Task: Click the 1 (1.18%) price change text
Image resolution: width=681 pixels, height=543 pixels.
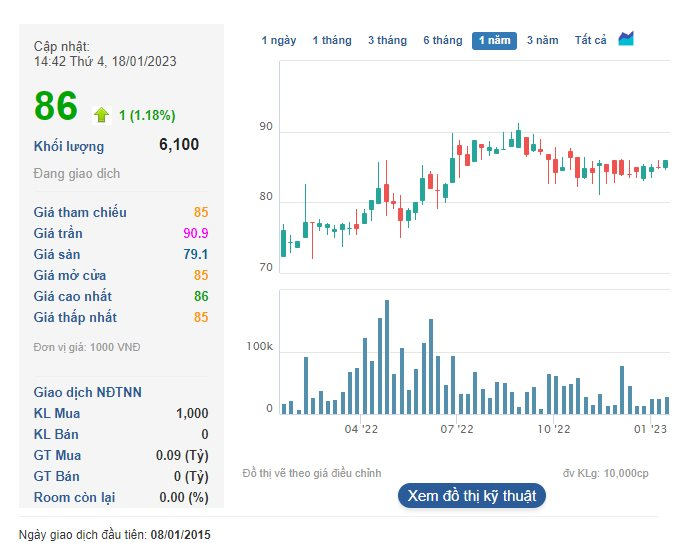Action: [147, 115]
